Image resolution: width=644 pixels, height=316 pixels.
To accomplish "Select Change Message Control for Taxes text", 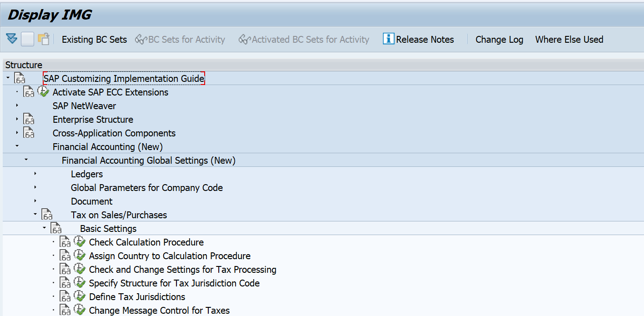I will (x=159, y=311).
